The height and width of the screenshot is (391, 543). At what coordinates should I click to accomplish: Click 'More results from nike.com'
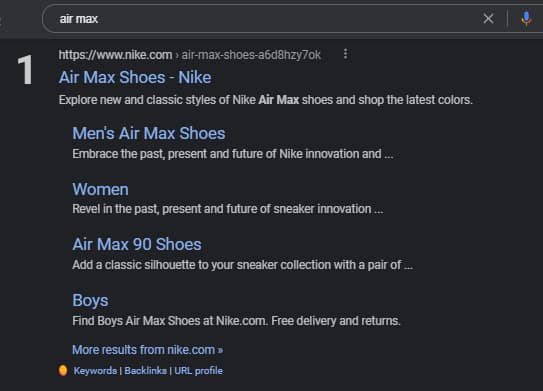click(x=148, y=350)
